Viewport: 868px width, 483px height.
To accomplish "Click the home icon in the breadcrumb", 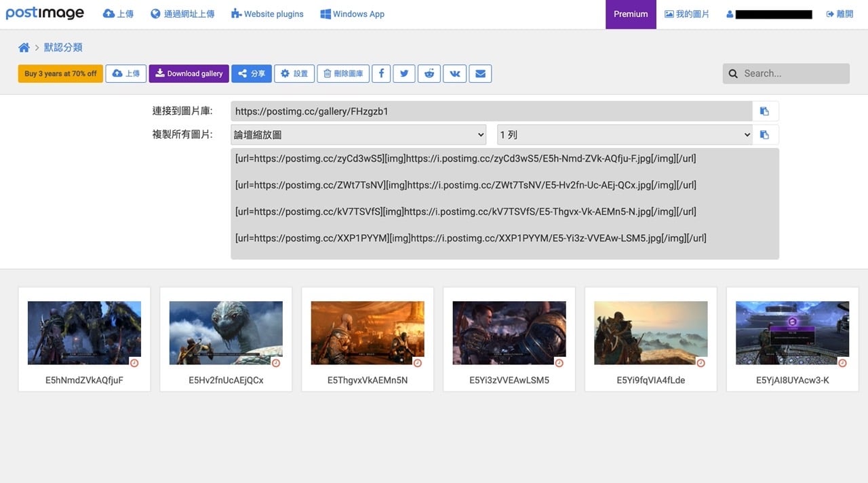I will 24,47.
